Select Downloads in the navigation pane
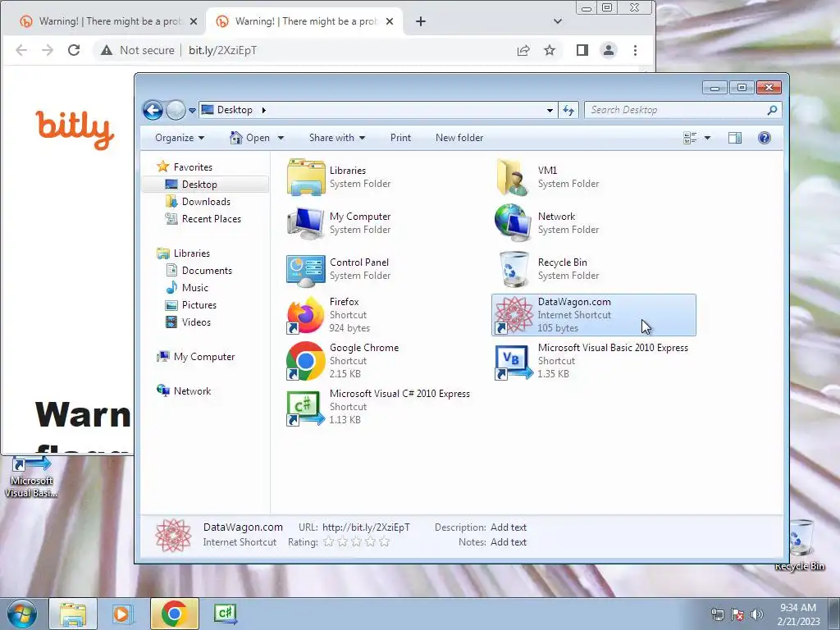This screenshot has width=840, height=630. [199, 202]
